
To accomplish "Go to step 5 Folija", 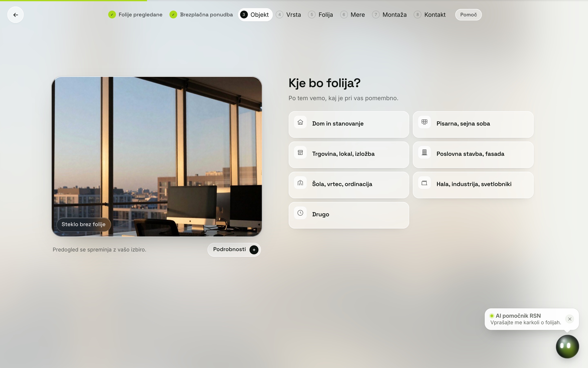I will (x=321, y=15).
